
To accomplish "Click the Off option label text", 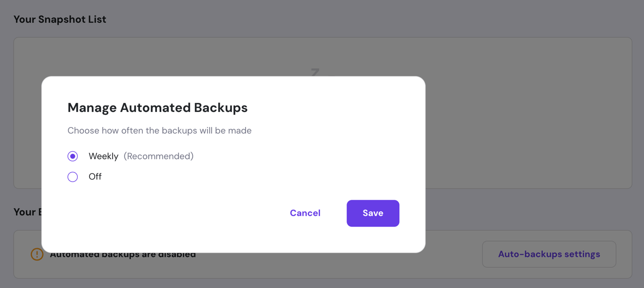I will click(x=96, y=176).
